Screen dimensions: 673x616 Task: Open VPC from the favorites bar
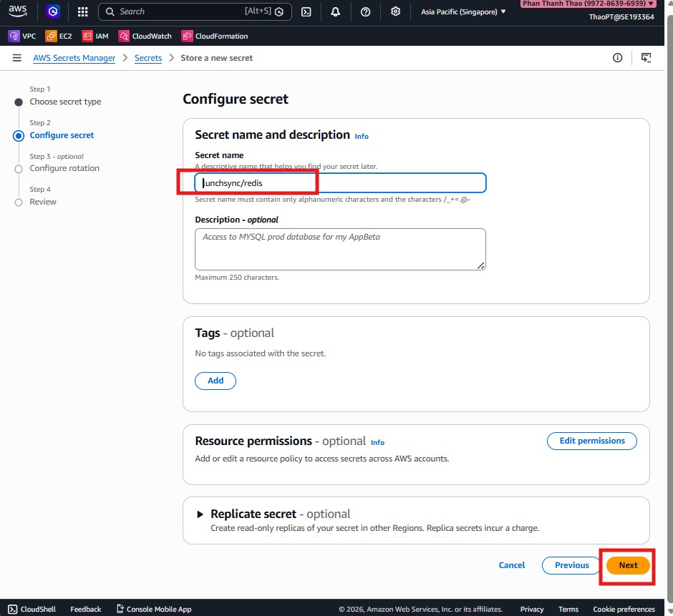pos(21,35)
